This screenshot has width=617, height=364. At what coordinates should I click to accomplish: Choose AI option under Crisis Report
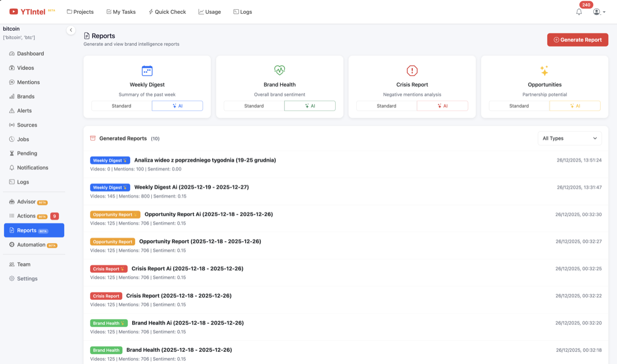pyautogui.click(x=442, y=106)
